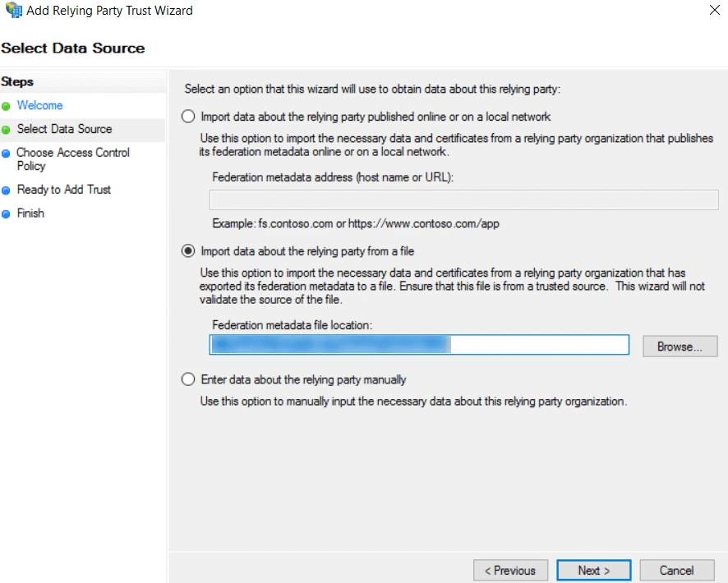
Task: Click the federation metadata address field
Action: click(463, 199)
